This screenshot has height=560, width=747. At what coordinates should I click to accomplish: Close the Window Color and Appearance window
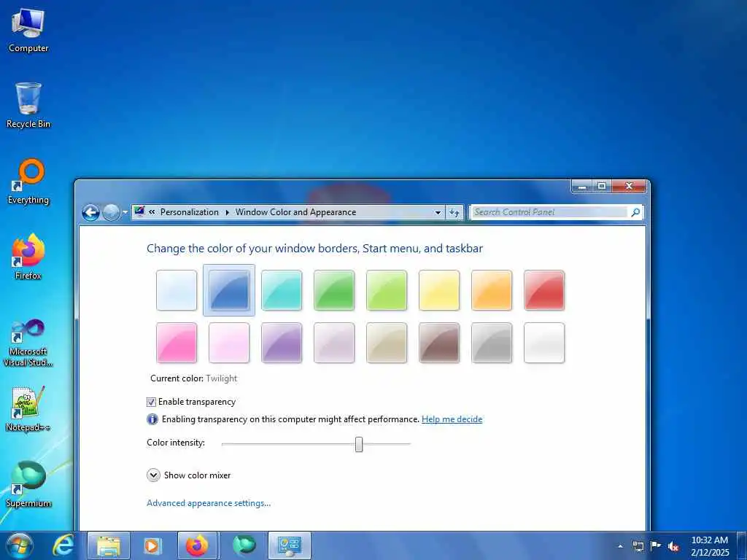pos(629,187)
